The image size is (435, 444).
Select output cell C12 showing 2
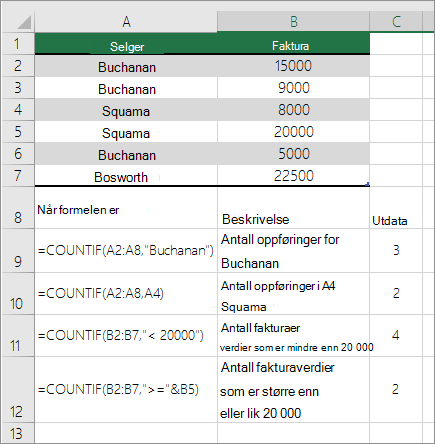pyautogui.click(x=396, y=390)
